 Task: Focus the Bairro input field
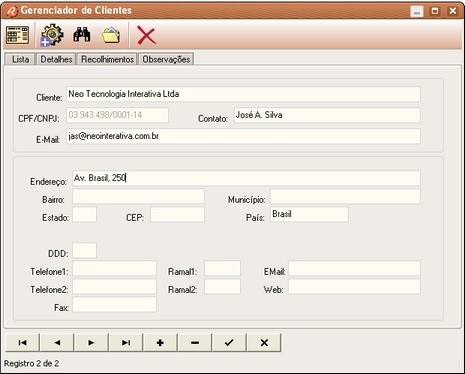pyautogui.click(x=138, y=196)
